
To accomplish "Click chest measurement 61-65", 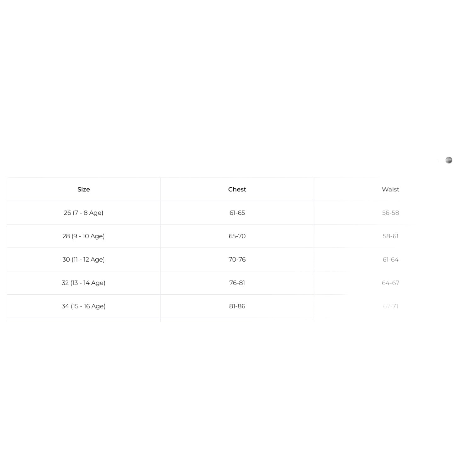I will (237, 213).
